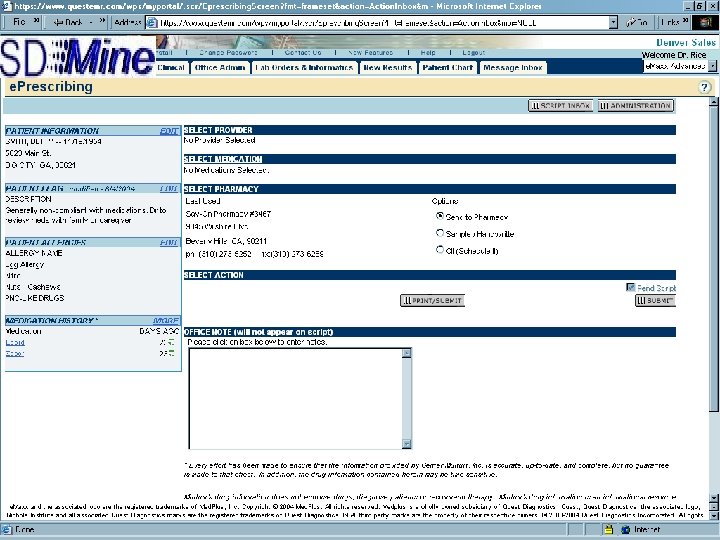Click the Select Medication heading

[223, 159]
